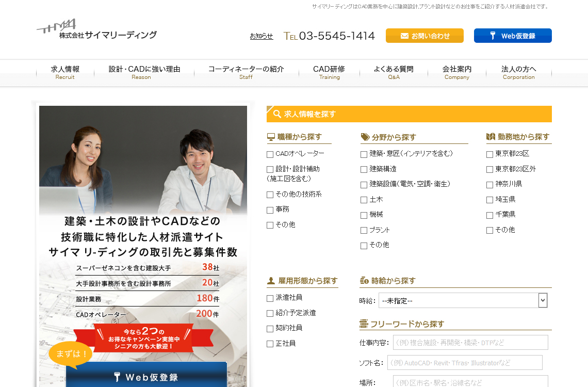
Task: Click the keyboard icon next to フリーワードから探す
Action: point(363,322)
